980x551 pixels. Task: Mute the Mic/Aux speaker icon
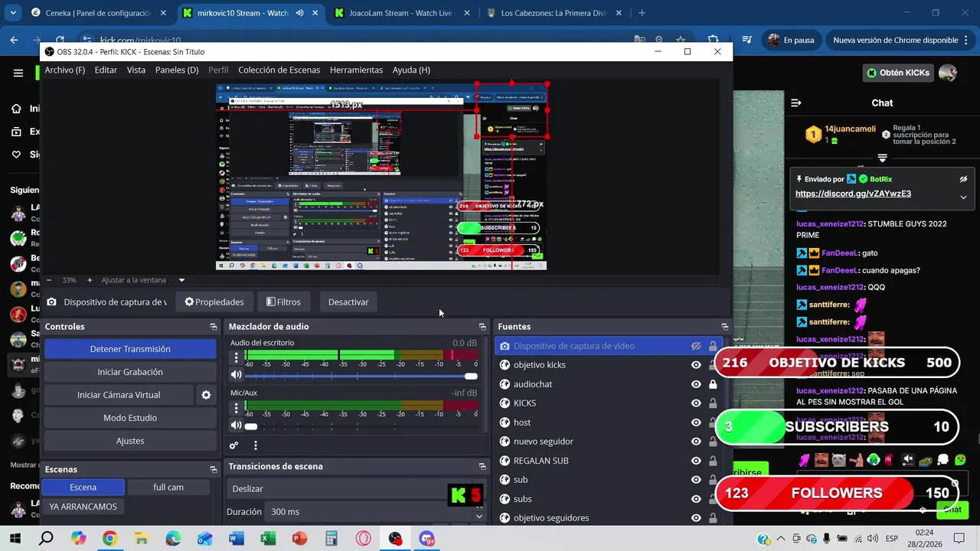click(236, 425)
